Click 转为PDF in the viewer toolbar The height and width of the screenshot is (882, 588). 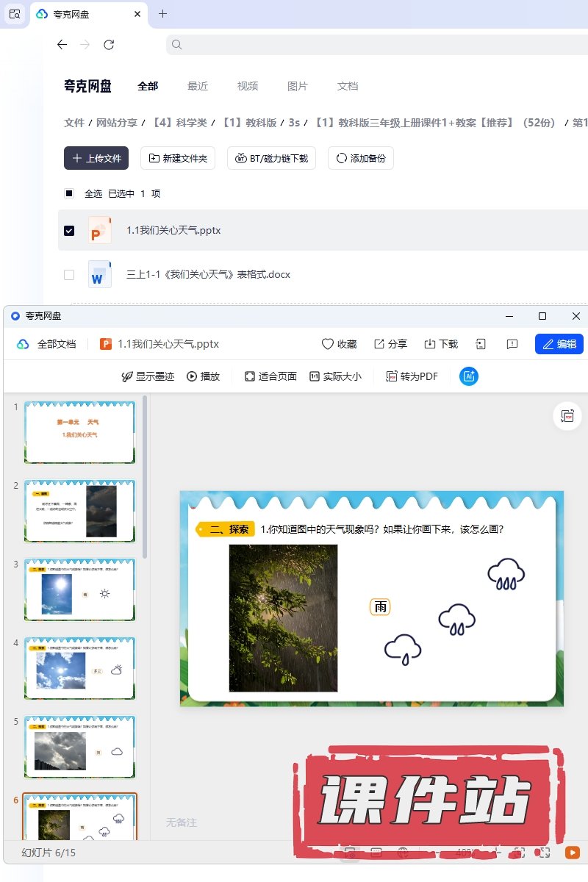pyautogui.click(x=412, y=376)
